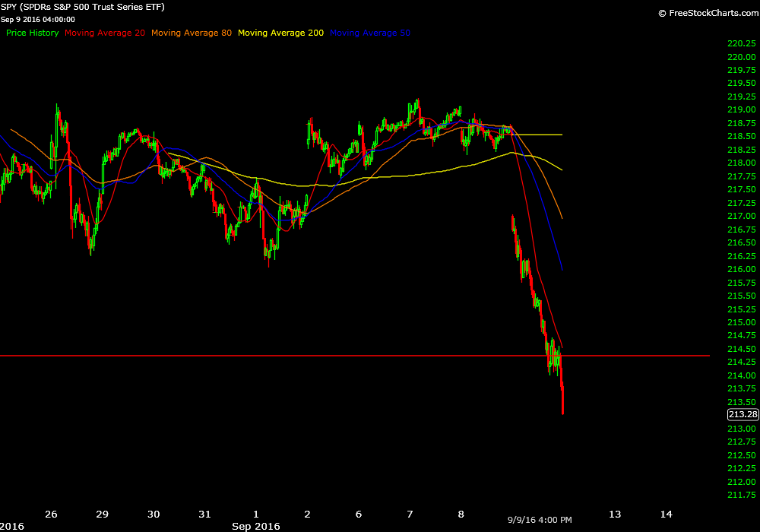Select the blue Moving Average 50 label
The width and height of the screenshot is (760, 532).
(x=370, y=33)
